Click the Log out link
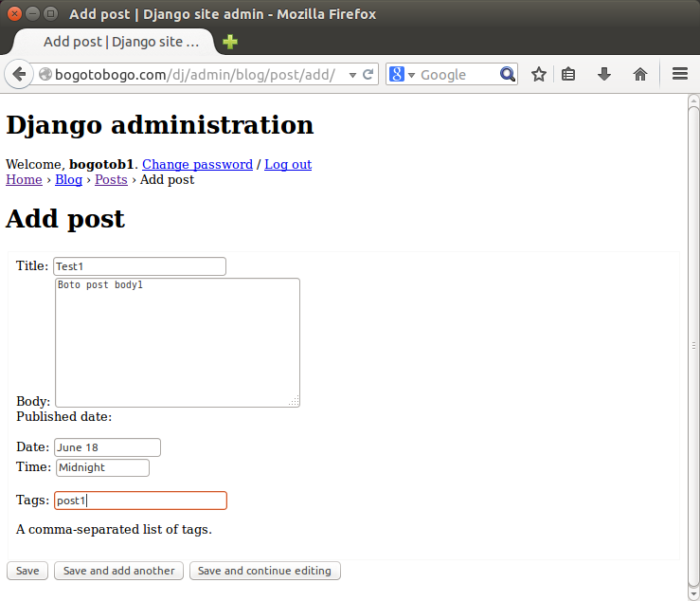The image size is (700, 601). [x=288, y=164]
